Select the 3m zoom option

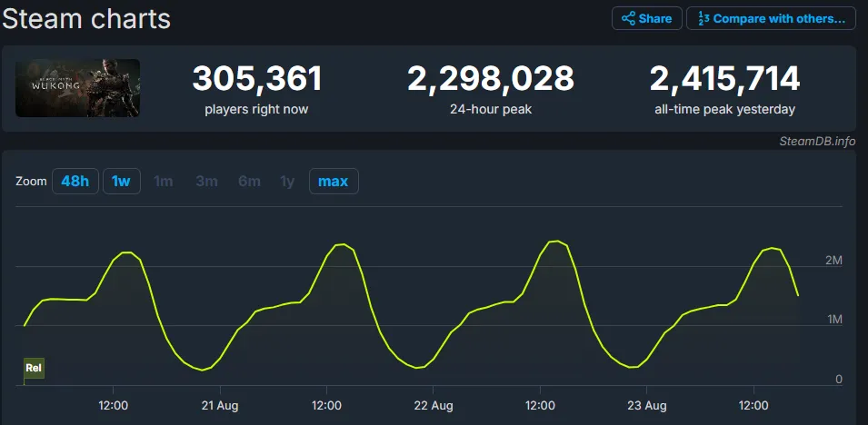(206, 181)
